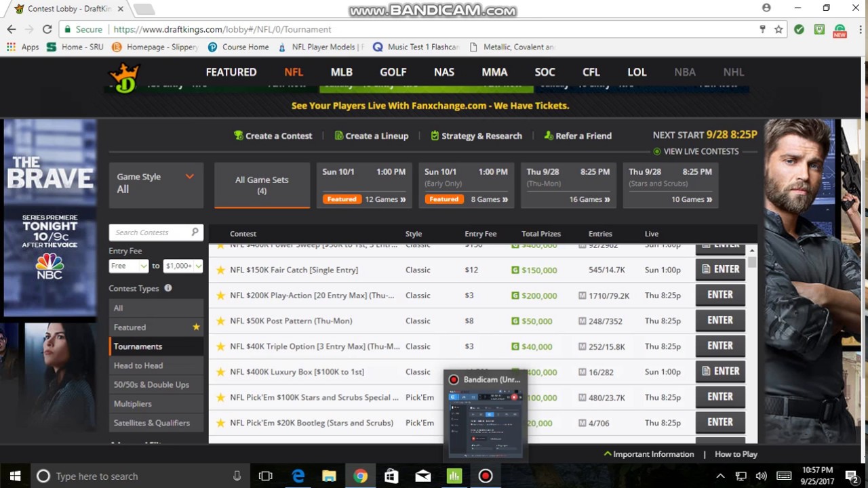
Task: Click Refer a Friend link
Action: coord(578,136)
